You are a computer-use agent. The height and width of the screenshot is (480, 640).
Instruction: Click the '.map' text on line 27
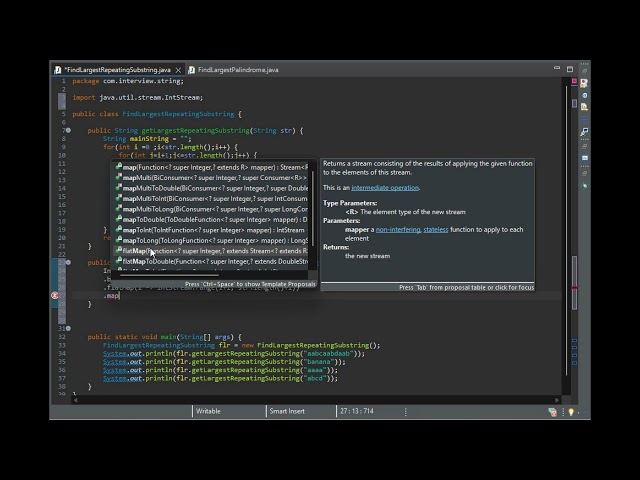pos(111,296)
